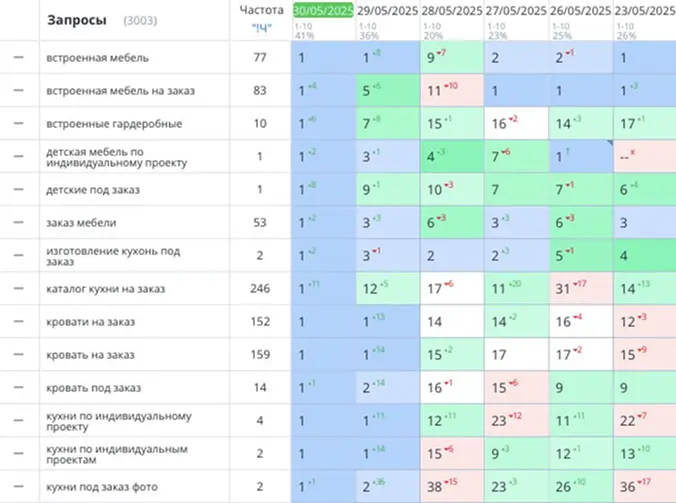The image size is (676, 503).
Task: Click the dash icon beside каталог кухни на заказ
Action: 19,288
